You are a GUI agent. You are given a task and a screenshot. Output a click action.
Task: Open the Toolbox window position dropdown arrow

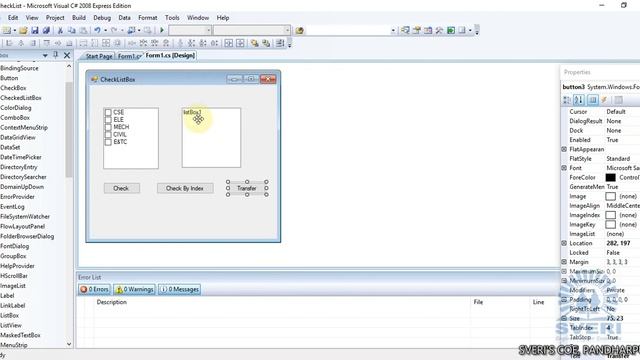pos(45,56)
